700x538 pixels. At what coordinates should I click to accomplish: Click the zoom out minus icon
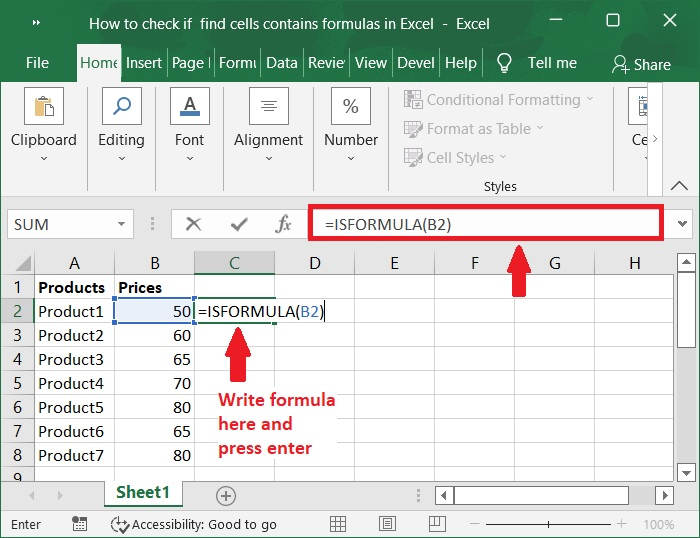tap(475, 524)
